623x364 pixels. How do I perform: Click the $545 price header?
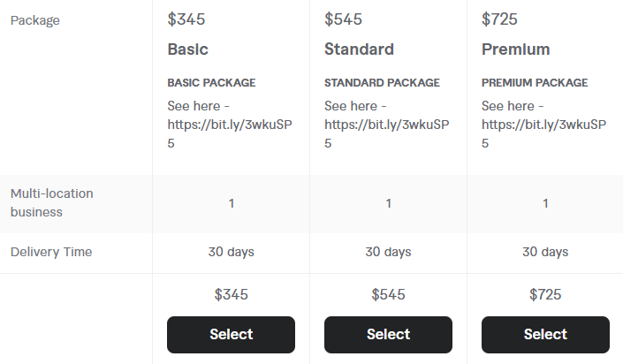click(x=343, y=19)
